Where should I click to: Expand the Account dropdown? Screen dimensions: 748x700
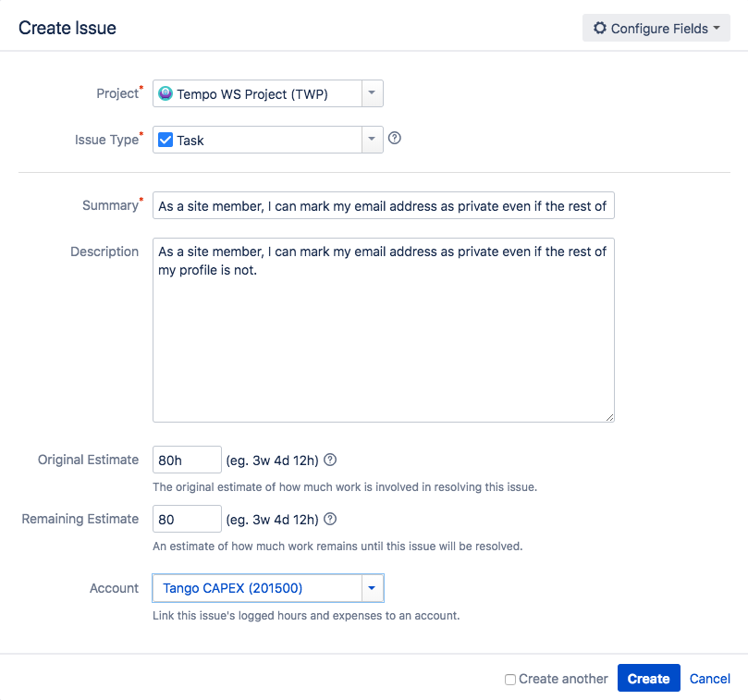click(374, 588)
